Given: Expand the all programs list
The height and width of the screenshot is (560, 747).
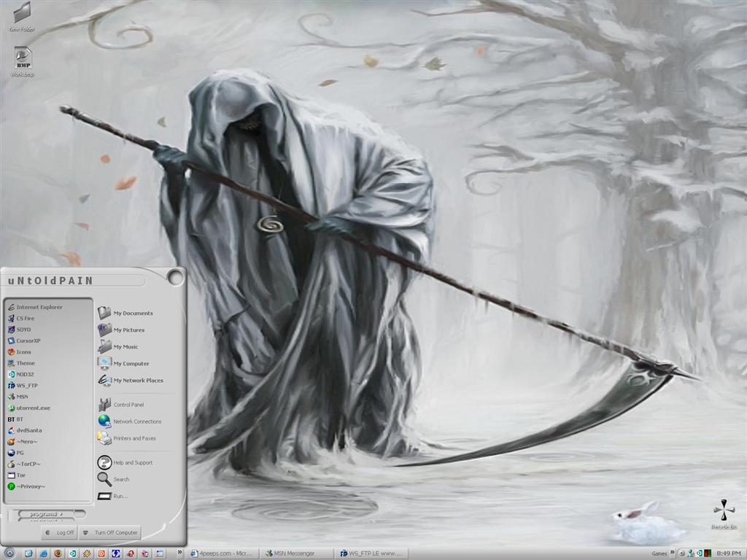Looking at the screenshot, I should (x=47, y=514).
